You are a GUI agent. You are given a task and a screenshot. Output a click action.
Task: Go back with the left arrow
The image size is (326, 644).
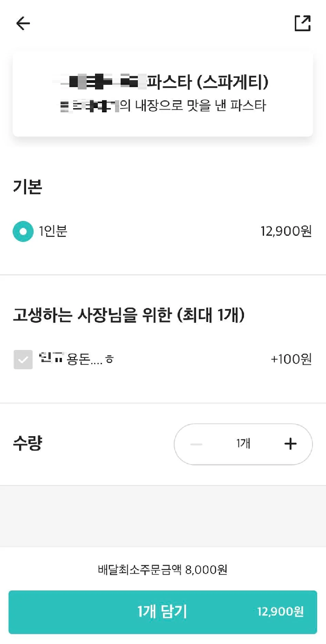[x=23, y=23]
